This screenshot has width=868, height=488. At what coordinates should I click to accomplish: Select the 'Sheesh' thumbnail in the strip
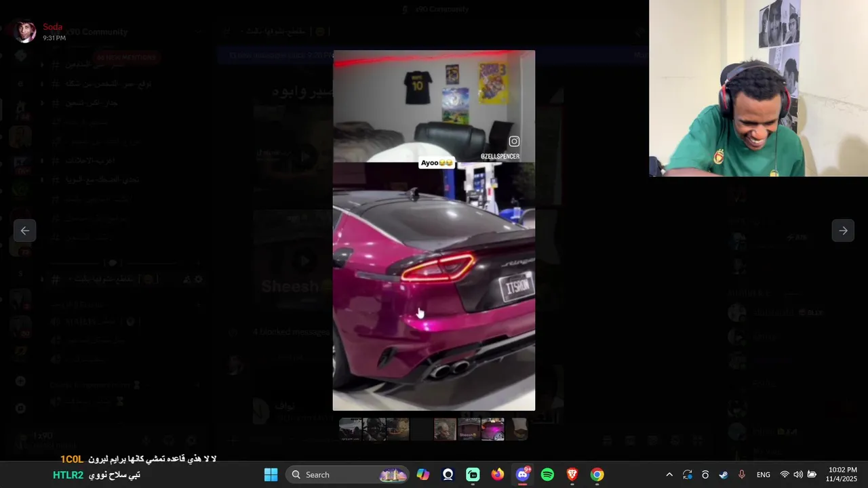tap(469, 429)
